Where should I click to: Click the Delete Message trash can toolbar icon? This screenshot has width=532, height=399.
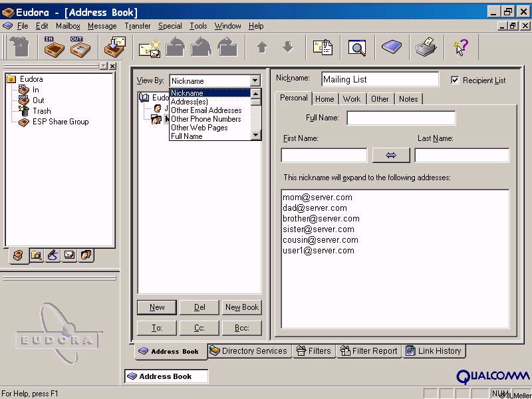[x=19, y=47]
